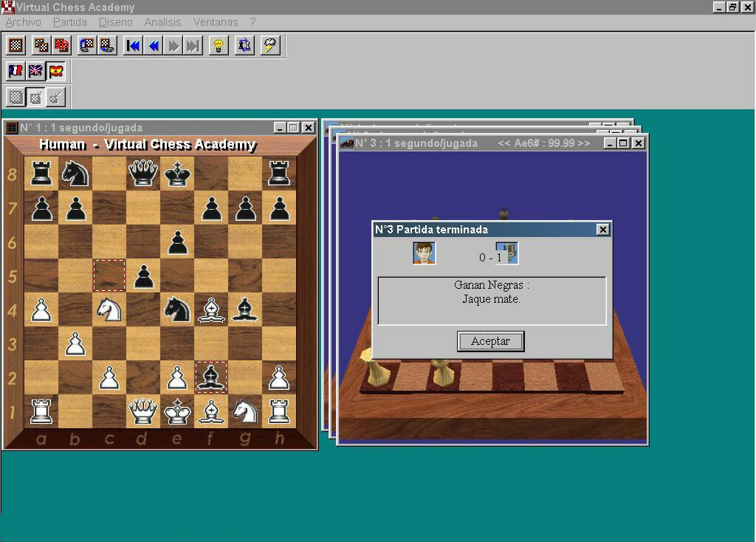This screenshot has height=542, width=756.
Task: Switch language with the French flag
Action: pos(16,71)
